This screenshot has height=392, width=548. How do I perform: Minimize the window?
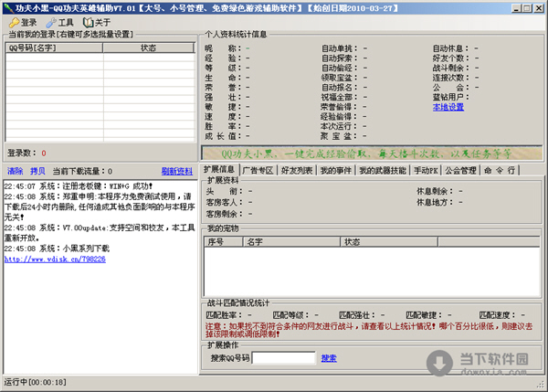click(516, 8)
